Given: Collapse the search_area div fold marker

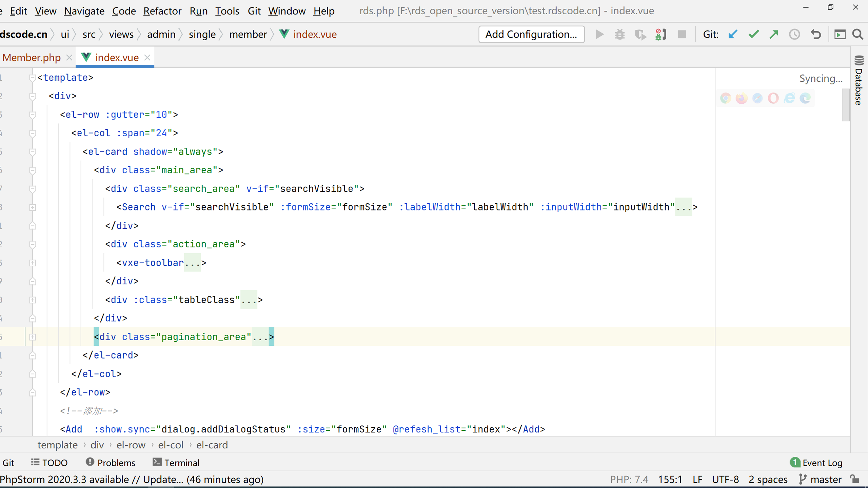Looking at the screenshot, I should pyautogui.click(x=33, y=189).
